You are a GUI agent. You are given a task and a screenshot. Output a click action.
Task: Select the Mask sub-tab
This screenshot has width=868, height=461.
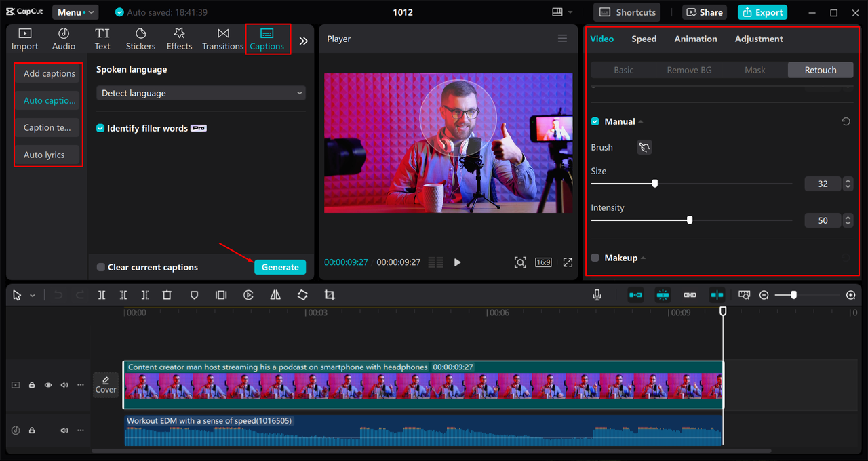click(755, 70)
